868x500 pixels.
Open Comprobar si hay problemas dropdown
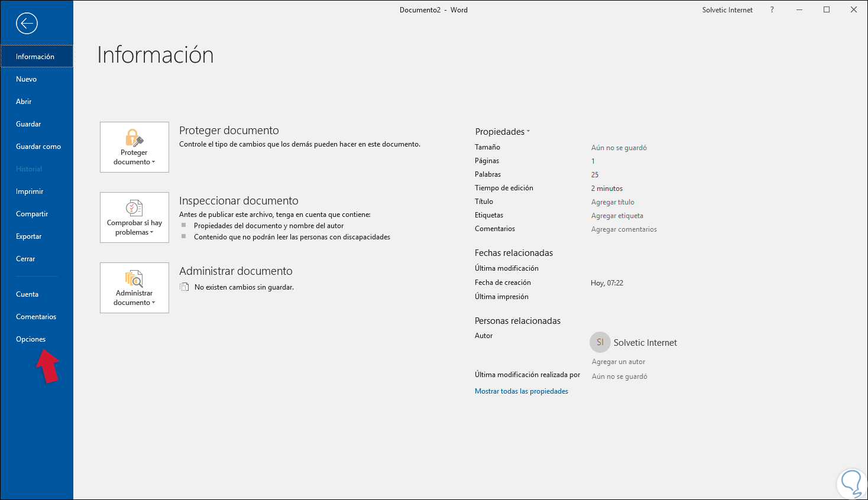(134, 217)
